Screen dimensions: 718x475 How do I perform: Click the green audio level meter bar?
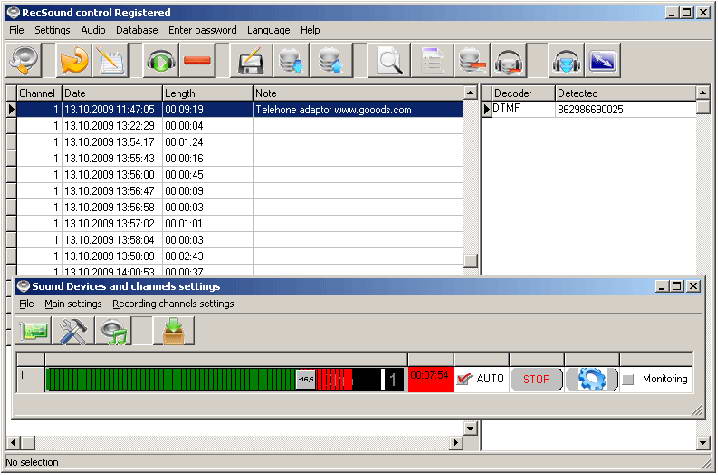click(170, 380)
